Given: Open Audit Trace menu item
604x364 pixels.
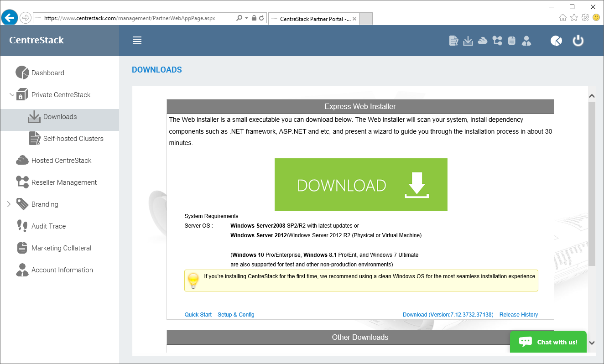Looking at the screenshot, I should [x=49, y=226].
